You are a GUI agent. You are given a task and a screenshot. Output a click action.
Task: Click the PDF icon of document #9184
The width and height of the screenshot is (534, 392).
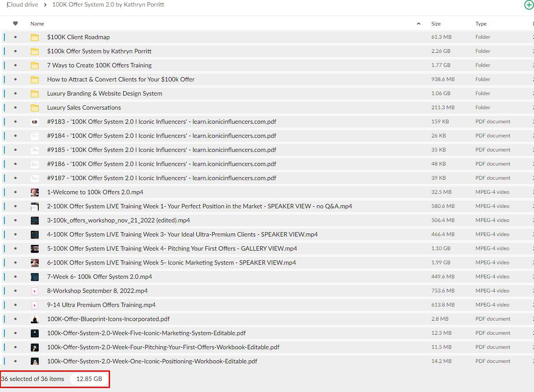35,136
